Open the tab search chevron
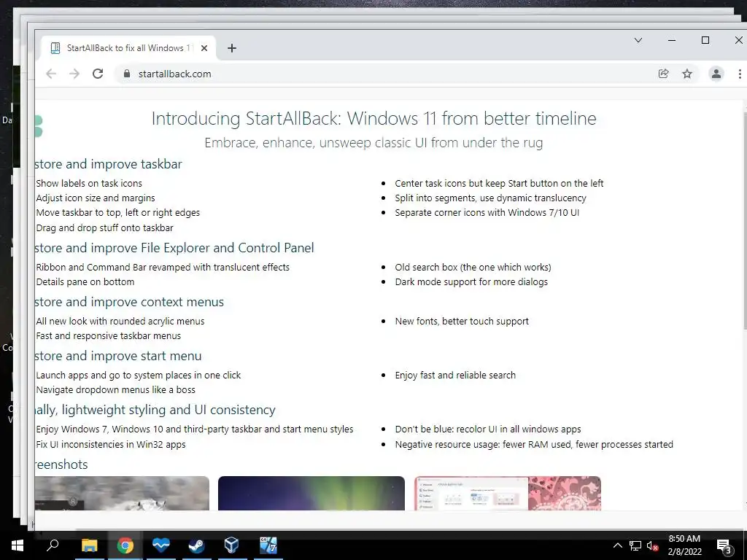747x560 pixels. (x=638, y=41)
